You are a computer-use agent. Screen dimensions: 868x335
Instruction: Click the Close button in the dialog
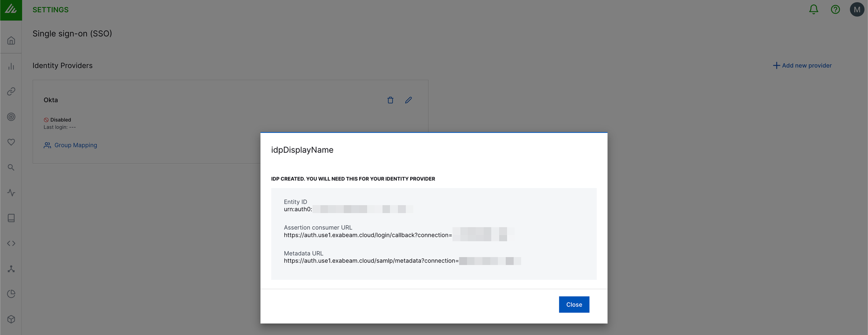pos(574,305)
